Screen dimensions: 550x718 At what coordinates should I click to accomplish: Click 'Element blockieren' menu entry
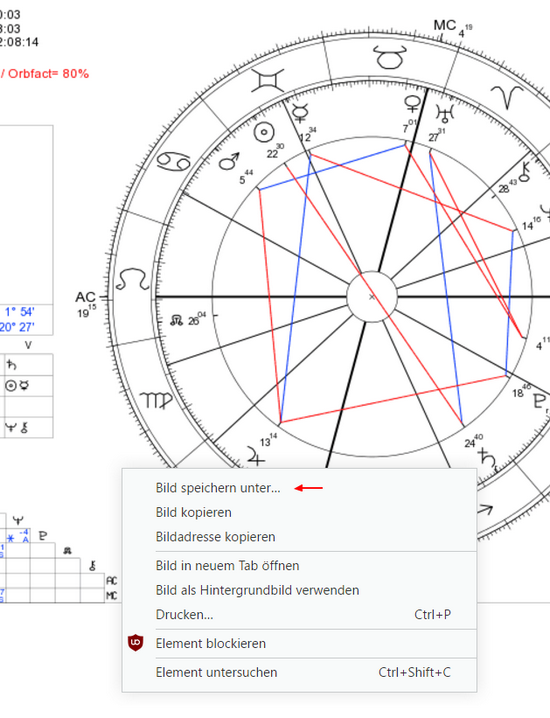[299, 643]
